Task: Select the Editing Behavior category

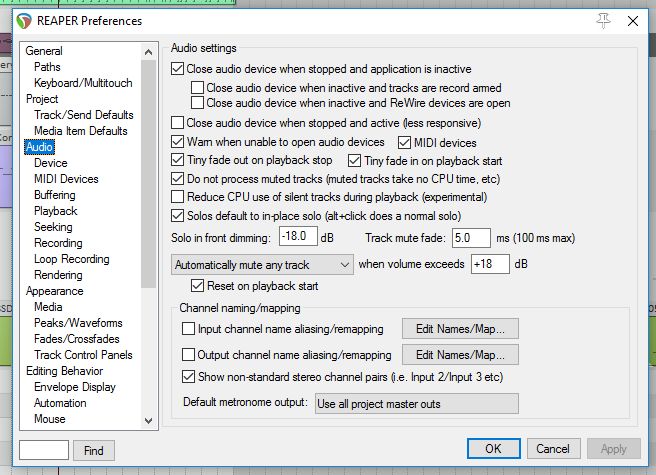Action: coord(64,371)
